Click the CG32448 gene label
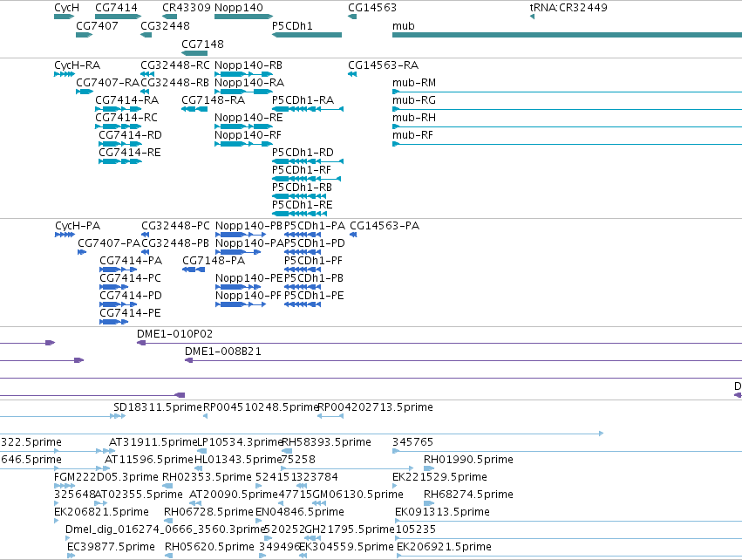 pos(165,25)
